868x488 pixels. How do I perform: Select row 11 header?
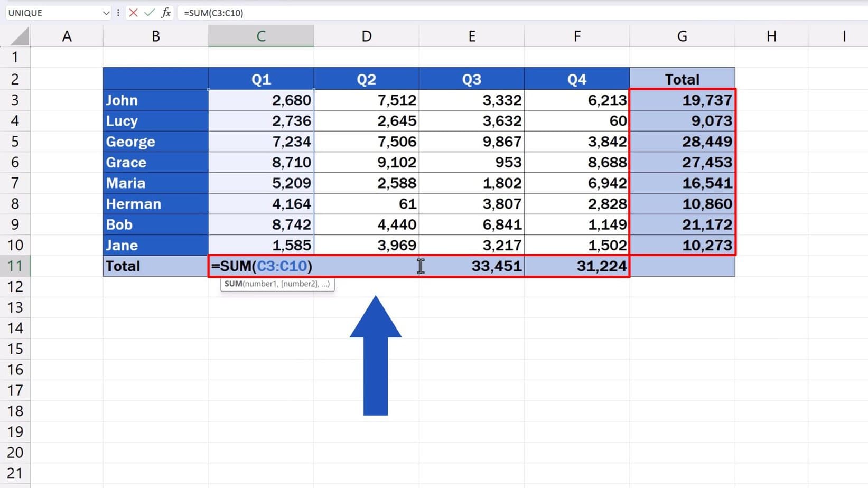pyautogui.click(x=16, y=266)
